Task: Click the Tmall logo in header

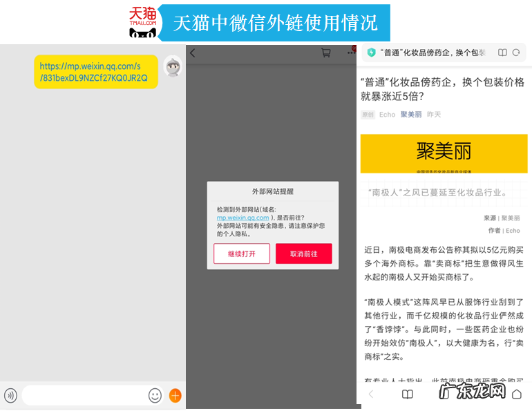Action: click(143, 22)
